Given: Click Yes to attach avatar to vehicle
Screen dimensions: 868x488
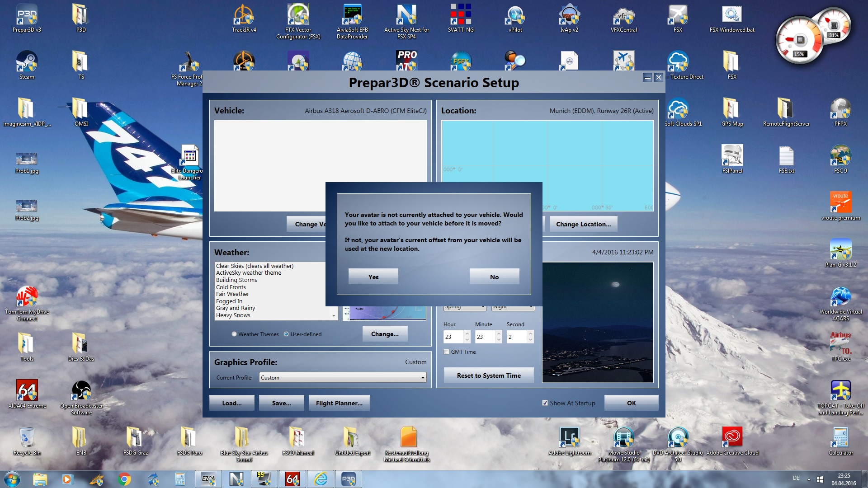Looking at the screenshot, I should click(x=373, y=277).
